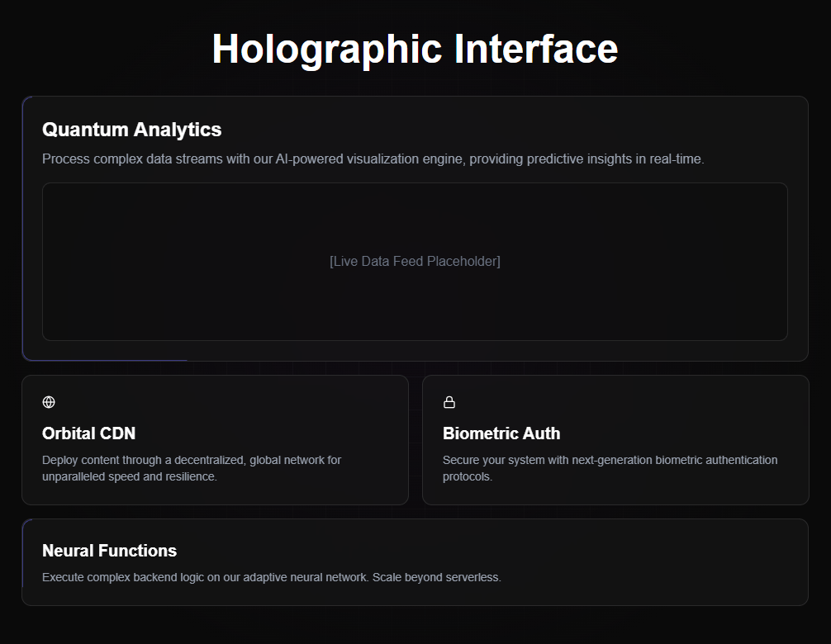Click the 'Secure your system' description text

tap(610, 468)
